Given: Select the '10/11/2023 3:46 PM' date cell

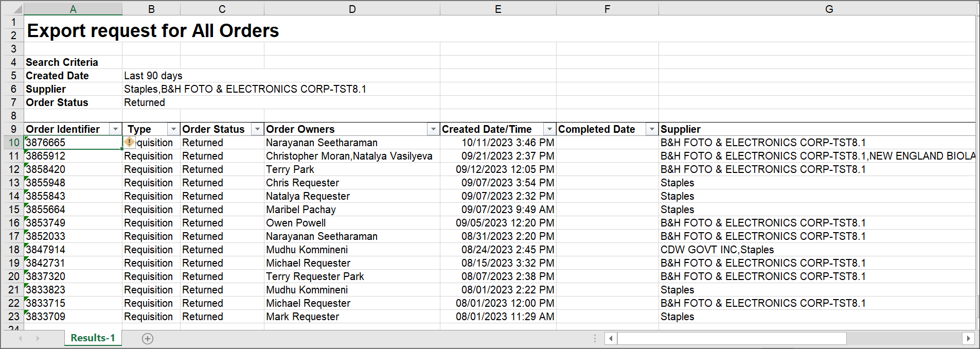Looking at the screenshot, I should tap(498, 143).
